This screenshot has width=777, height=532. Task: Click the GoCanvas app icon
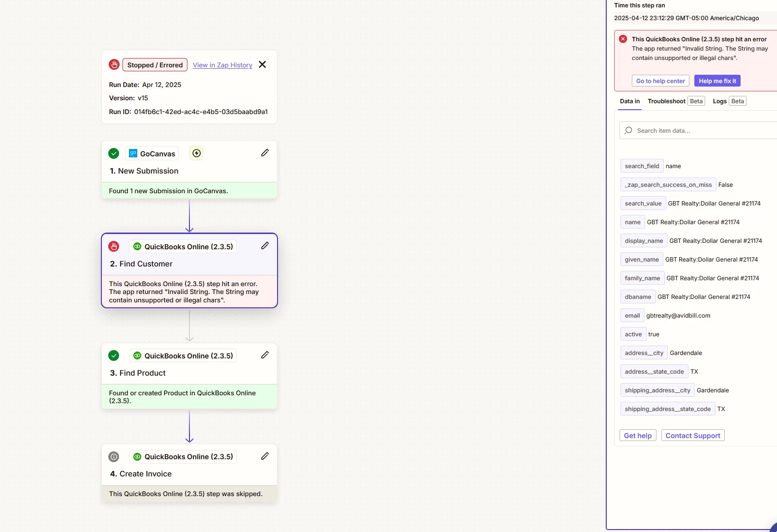tap(133, 153)
